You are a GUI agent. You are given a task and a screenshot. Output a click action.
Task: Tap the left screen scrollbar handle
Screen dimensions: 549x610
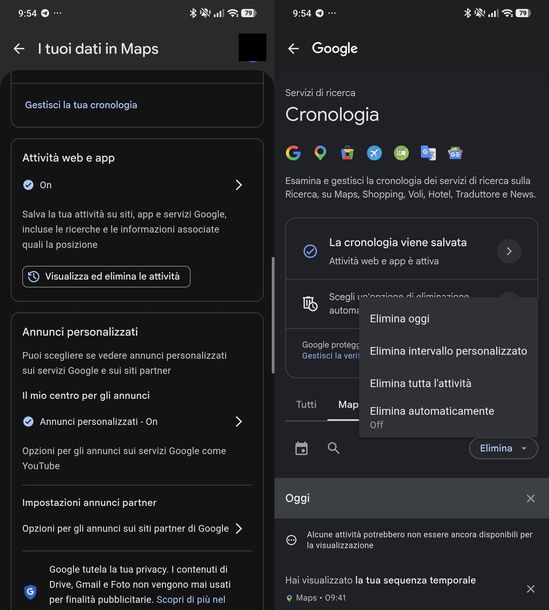click(x=273, y=315)
